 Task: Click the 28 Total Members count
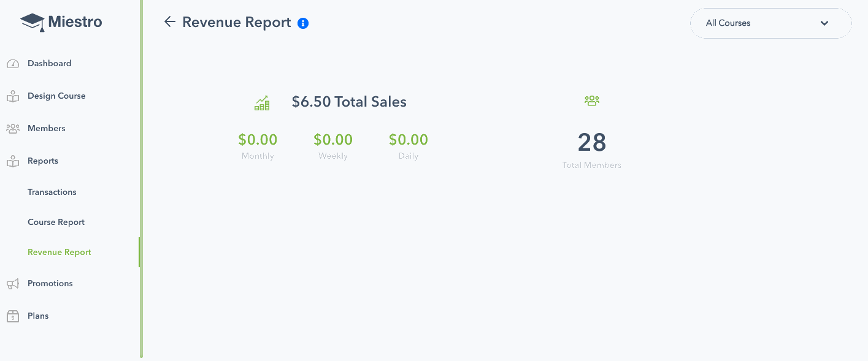[592, 142]
